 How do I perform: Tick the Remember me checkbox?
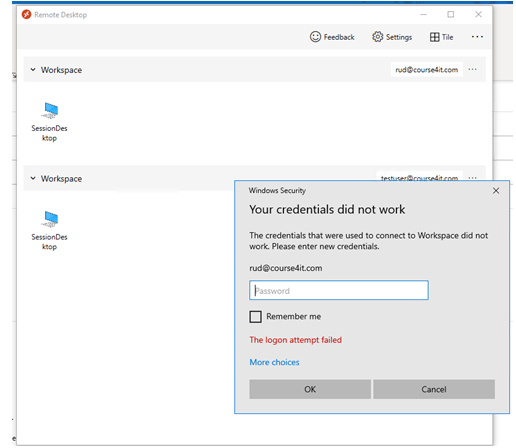[255, 317]
